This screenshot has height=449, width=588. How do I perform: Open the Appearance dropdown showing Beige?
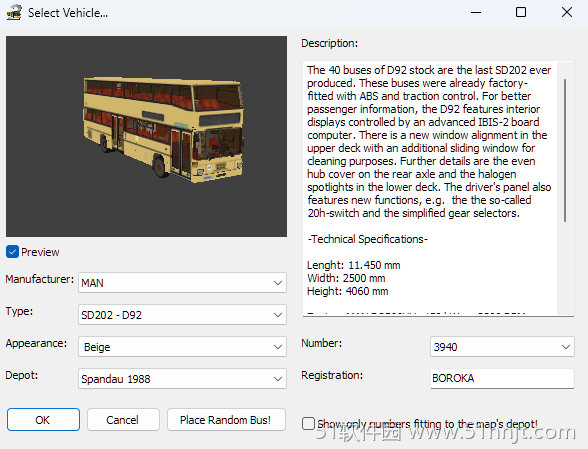pyautogui.click(x=182, y=347)
